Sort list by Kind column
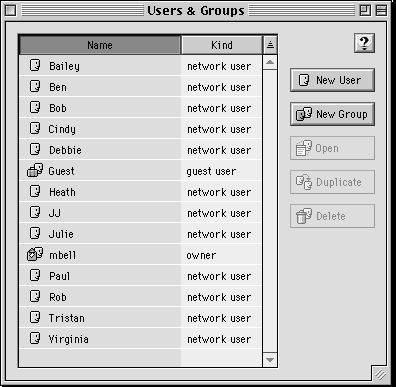The width and height of the screenshot is (396, 387). tap(222, 45)
